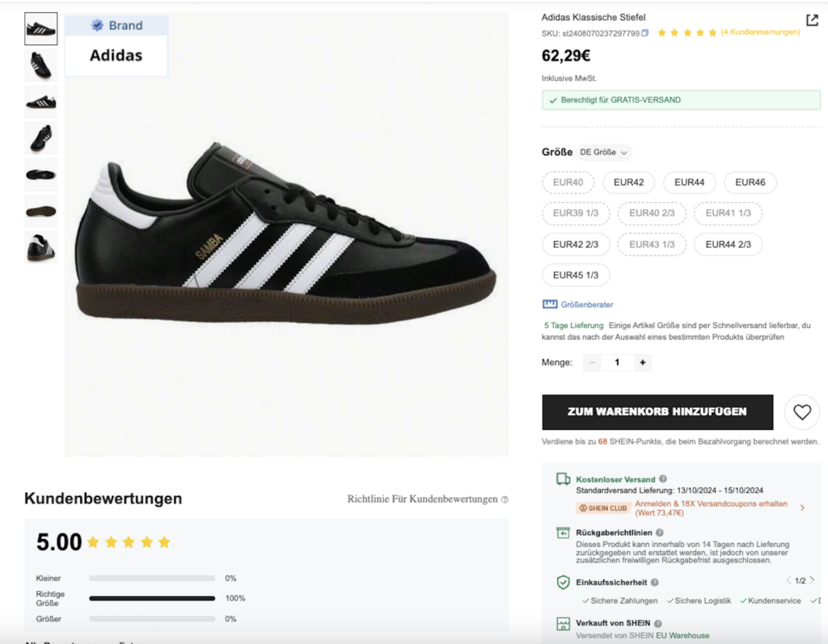The image size is (828, 644).
Task: Click info icon beside Rückgaberichtlinien
Action: [x=660, y=532]
